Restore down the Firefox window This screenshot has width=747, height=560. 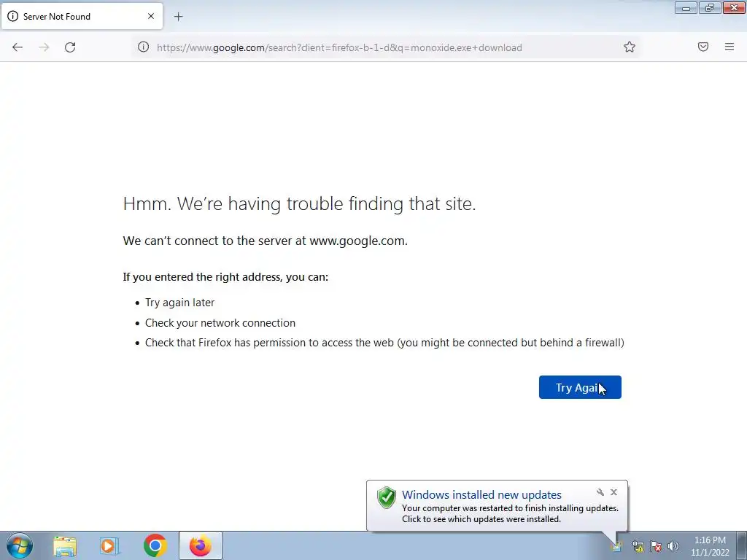[x=710, y=7]
